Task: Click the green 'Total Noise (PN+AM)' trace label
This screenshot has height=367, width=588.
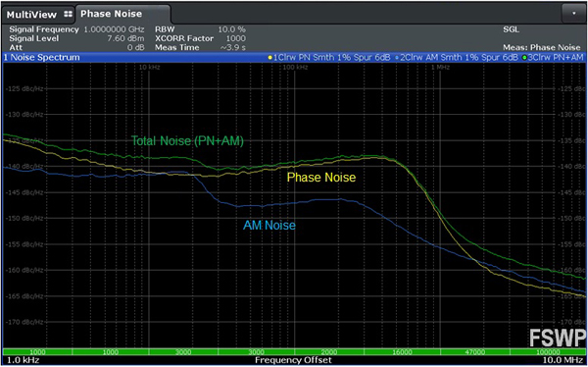Action: pyautogui.click(x=187, y=141)
